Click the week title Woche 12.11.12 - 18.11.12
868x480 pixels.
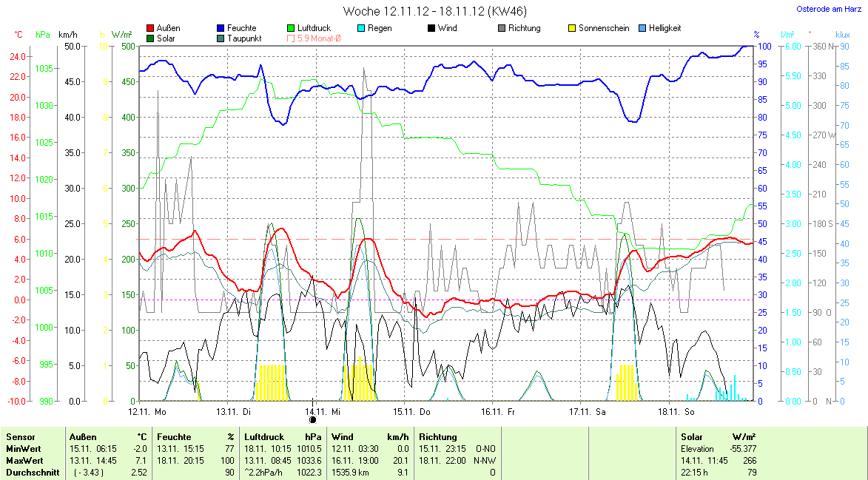(435, 11)
